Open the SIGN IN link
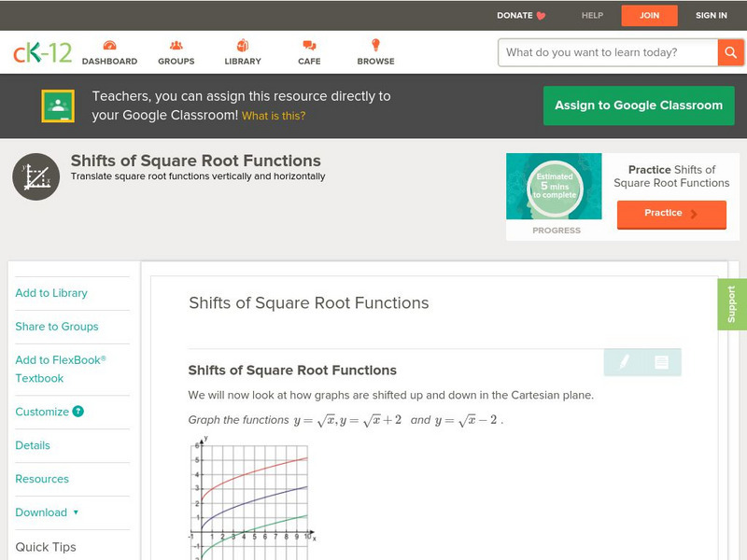Viewport: 747px width, 560px height. pos(712,16)
